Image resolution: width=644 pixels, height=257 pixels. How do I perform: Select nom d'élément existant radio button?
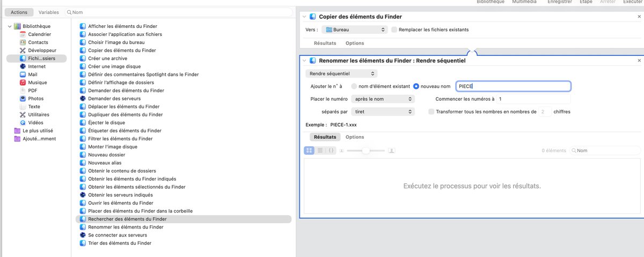pos(354,86)
